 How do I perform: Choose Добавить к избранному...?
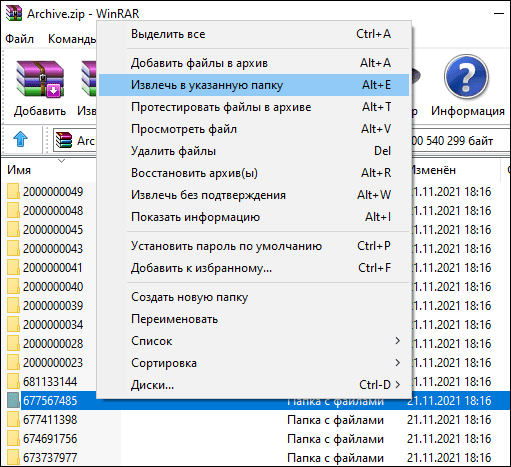coord(254,268)
